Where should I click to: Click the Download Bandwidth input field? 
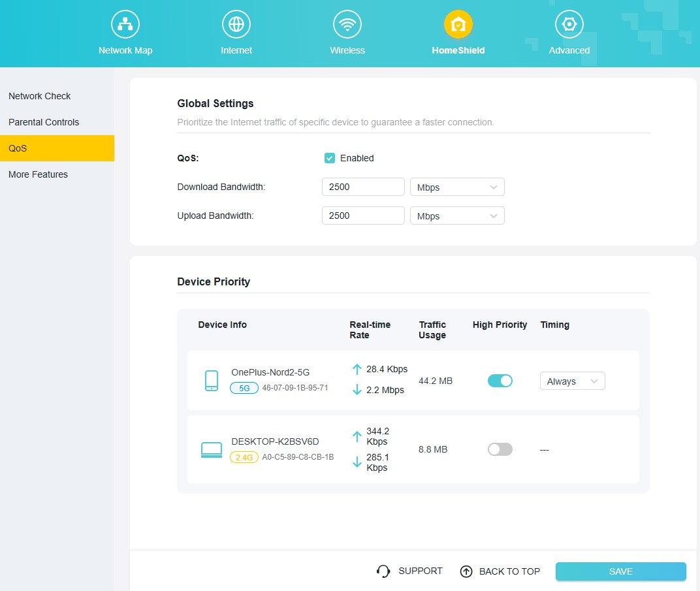pos(363,187)
